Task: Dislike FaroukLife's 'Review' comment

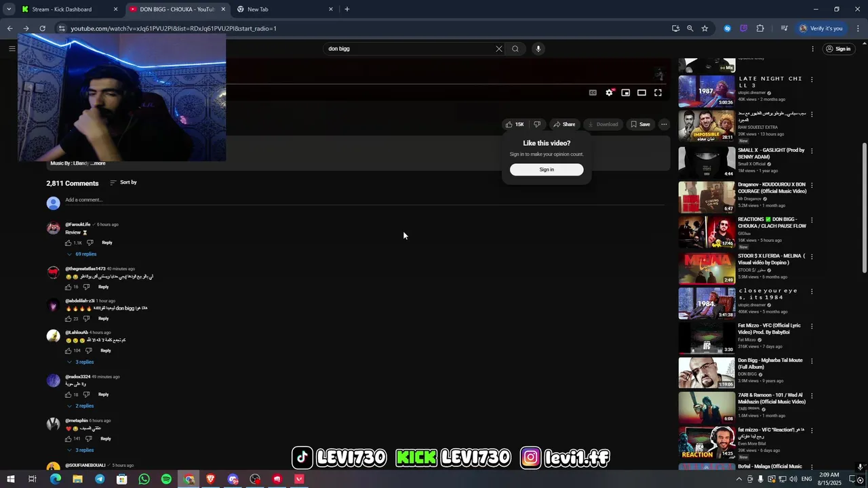Action: click(90, 243)
